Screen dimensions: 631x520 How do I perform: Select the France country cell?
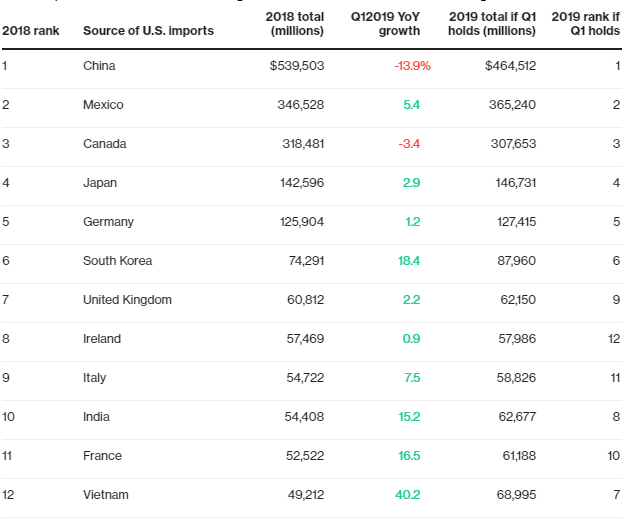click(x=103, y=456)
